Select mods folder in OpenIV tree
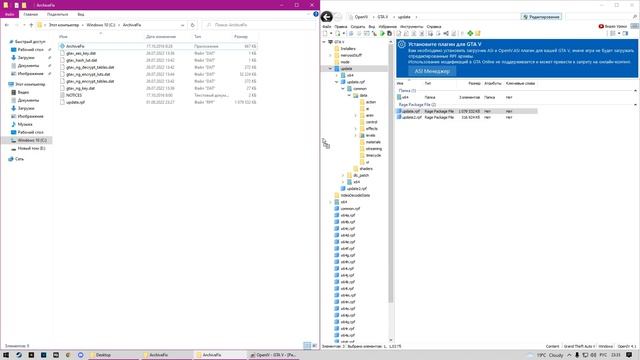The image size is (640, 360). coord(342,62)
